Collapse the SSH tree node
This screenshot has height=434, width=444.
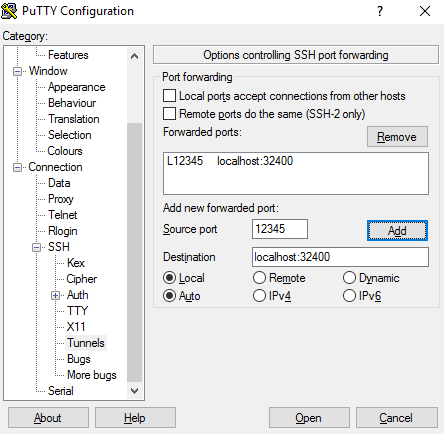coord(36,247)
